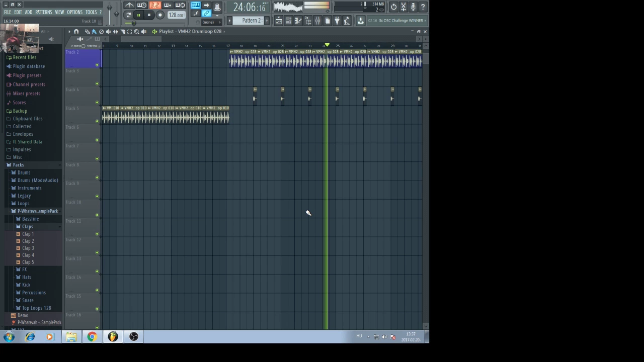This screenshot has width=644, height=362.
Task: Click the scissors one-click audio icon
Action: pyautogui.click(x=404, y=7)
